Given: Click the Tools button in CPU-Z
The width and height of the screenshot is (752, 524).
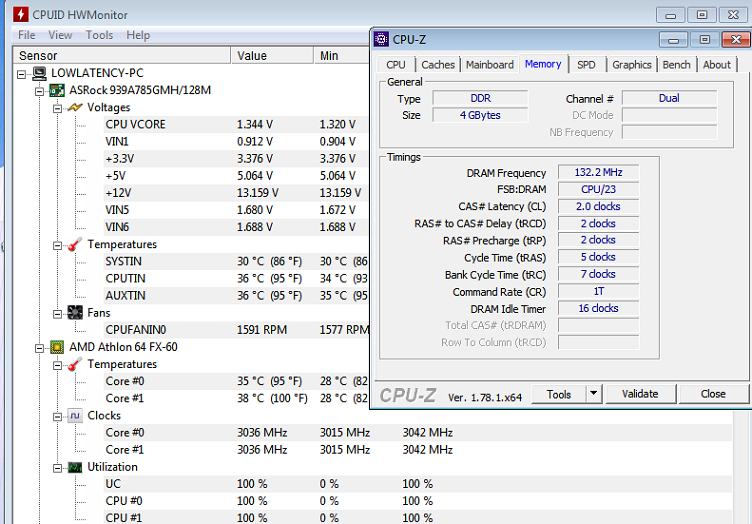Looking at the screenshot, I should click(x=559, y=394).
